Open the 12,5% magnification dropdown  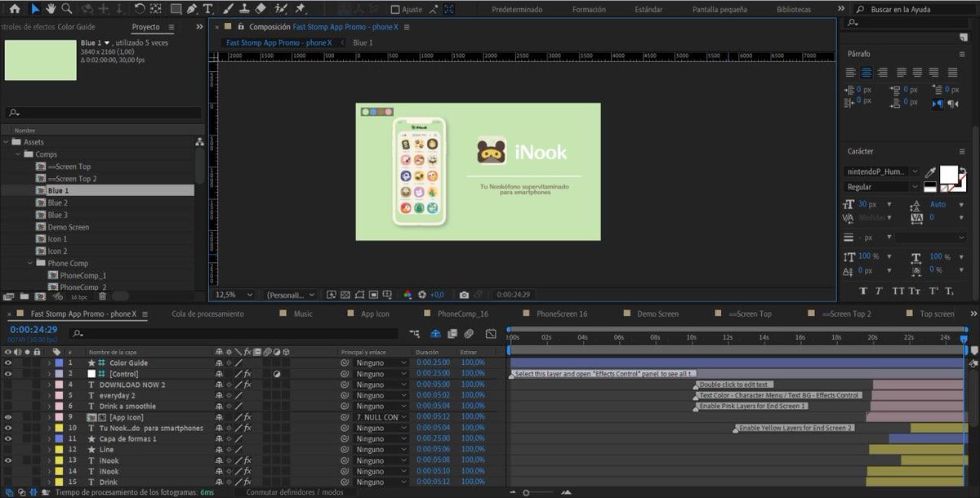[233, 295]
